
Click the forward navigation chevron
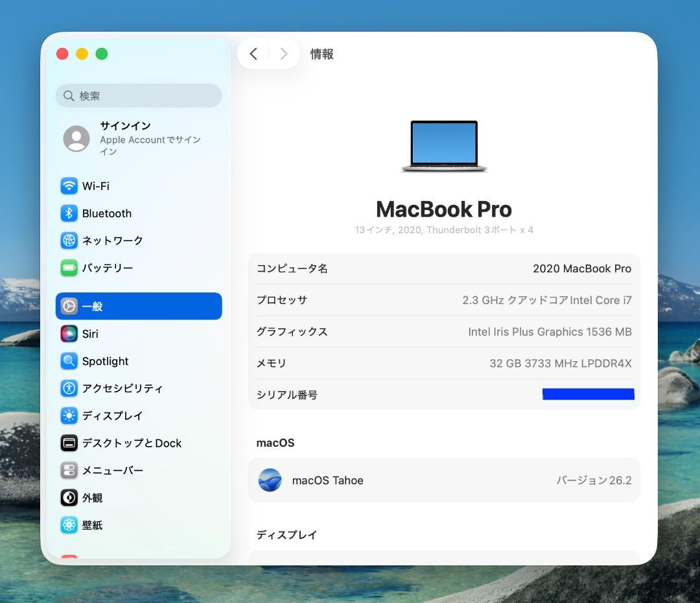click(x=283, y=54)
